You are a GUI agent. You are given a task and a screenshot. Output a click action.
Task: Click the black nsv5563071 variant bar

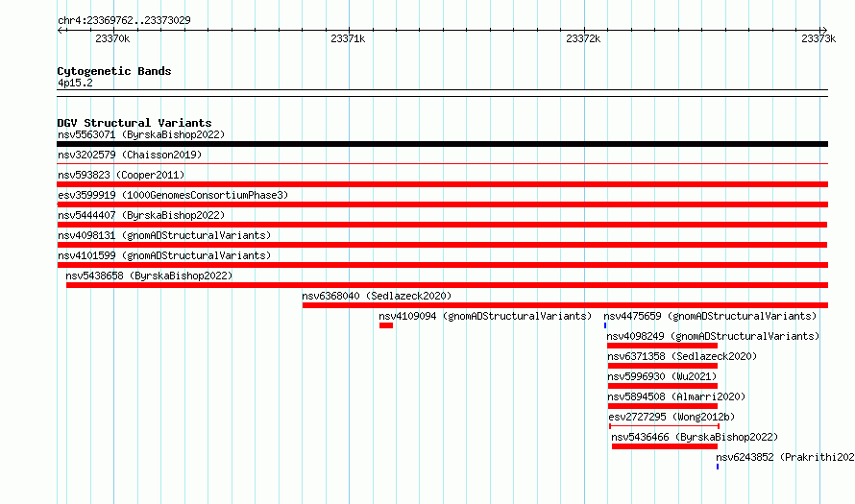click(x=442, y=144)
